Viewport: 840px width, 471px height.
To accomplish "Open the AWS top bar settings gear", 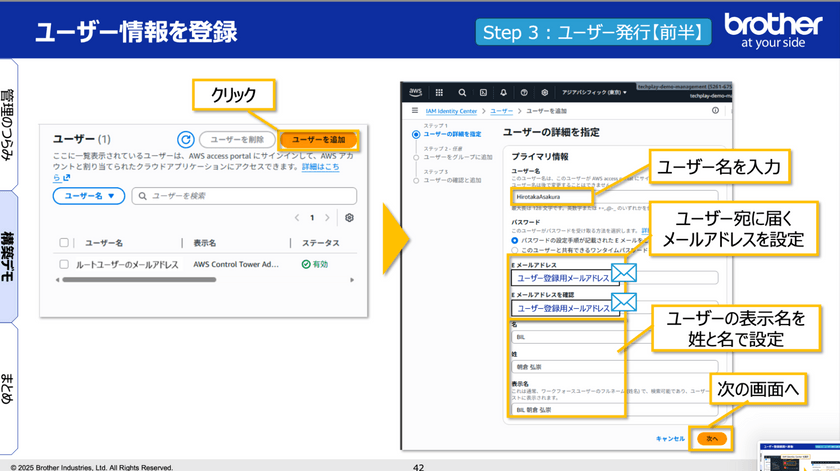I will [x=544, y=92].
